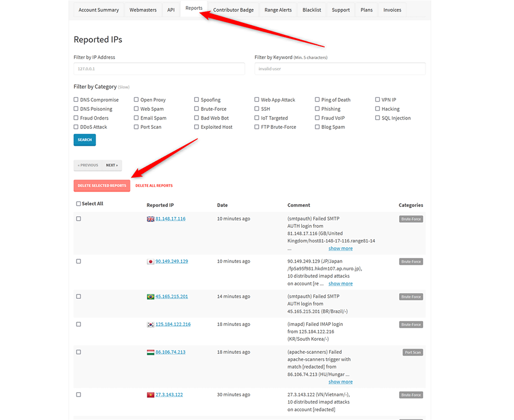Viewport: 514px width, 420px height.
Task: Click the Japan flag icon beside 90.149.249.129
Action: tap(150, 262)
